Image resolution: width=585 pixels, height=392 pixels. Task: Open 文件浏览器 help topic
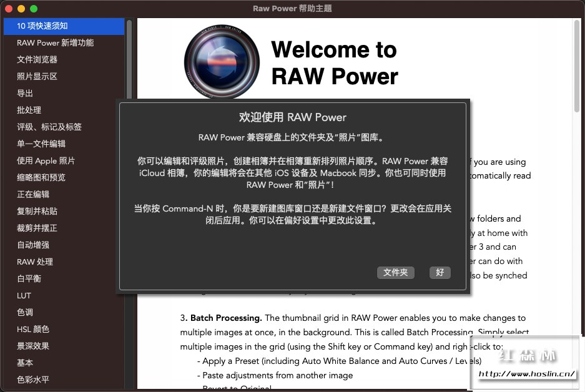[64, 60]
